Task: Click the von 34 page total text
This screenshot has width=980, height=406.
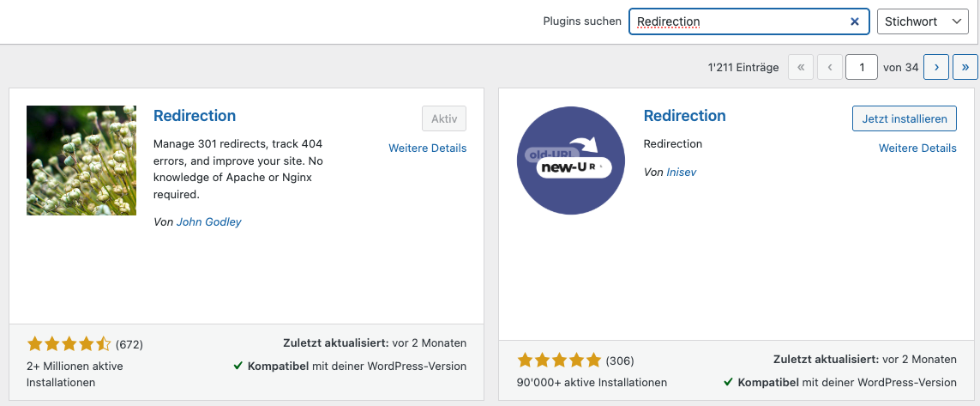Action: click(900, 68)
